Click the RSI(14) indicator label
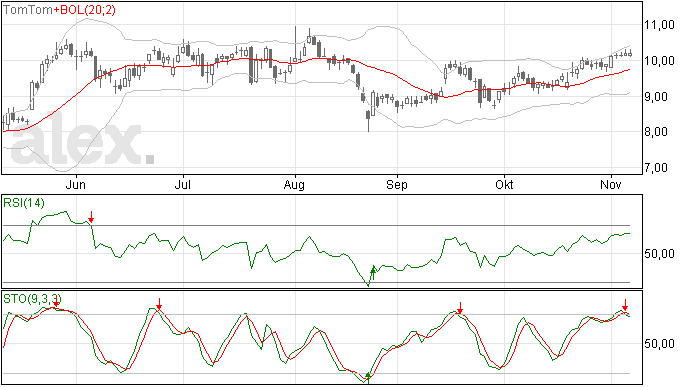This screenshot has width=690, height=387. [x=24, y=203]
